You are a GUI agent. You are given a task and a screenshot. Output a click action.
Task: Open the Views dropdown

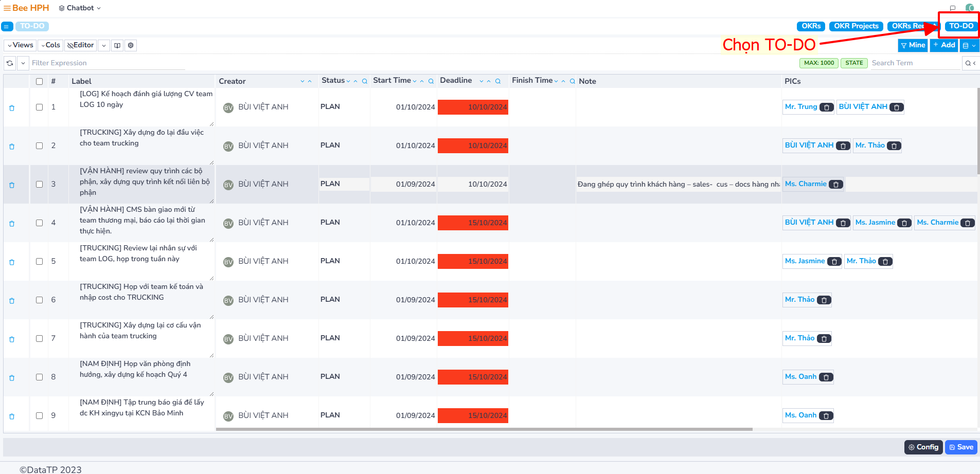tap(21, 45)
